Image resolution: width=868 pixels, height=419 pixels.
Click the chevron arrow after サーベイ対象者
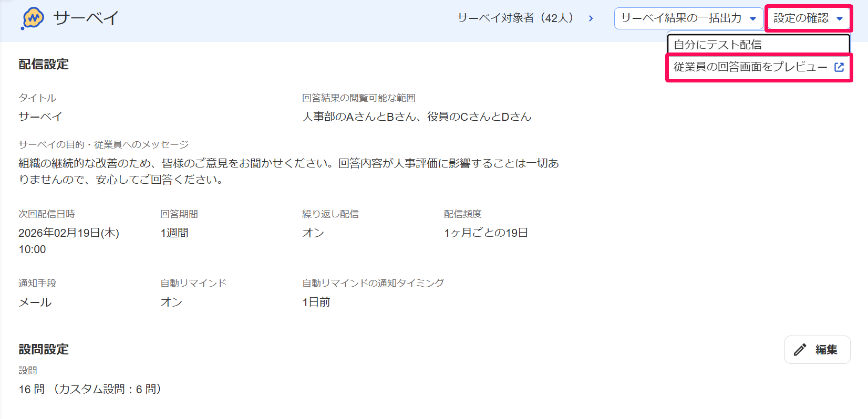click(x=591, y=18)
